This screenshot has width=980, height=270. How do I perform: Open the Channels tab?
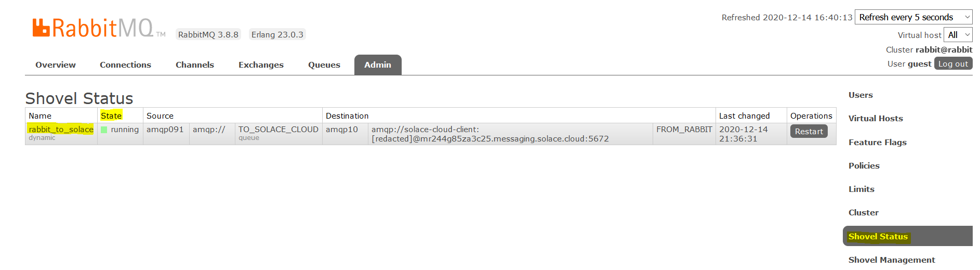coord(195,65)
